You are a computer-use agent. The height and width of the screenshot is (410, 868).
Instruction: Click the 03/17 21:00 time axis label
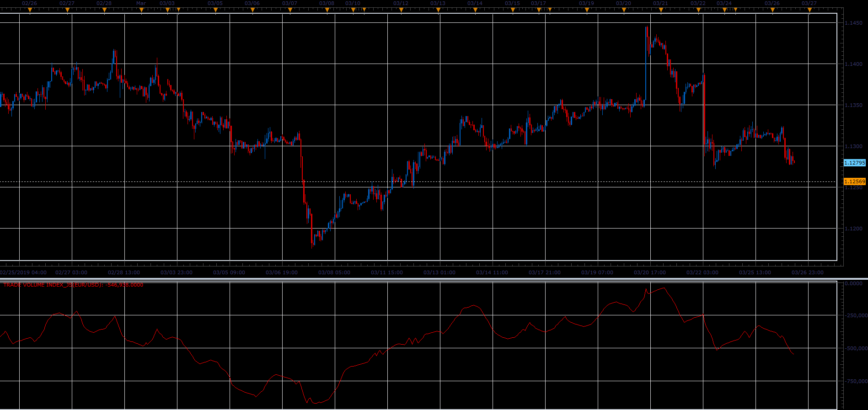pyautogui.click(x=545, y=272)
